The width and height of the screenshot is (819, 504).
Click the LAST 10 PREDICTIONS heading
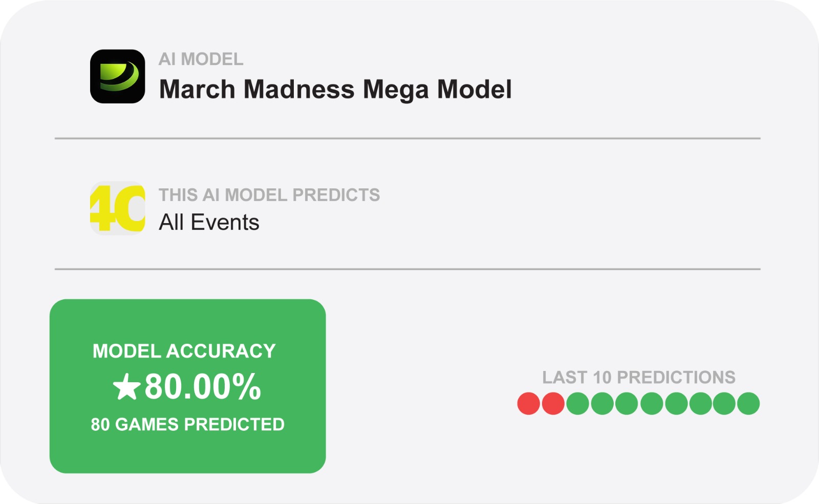(639, 378)
